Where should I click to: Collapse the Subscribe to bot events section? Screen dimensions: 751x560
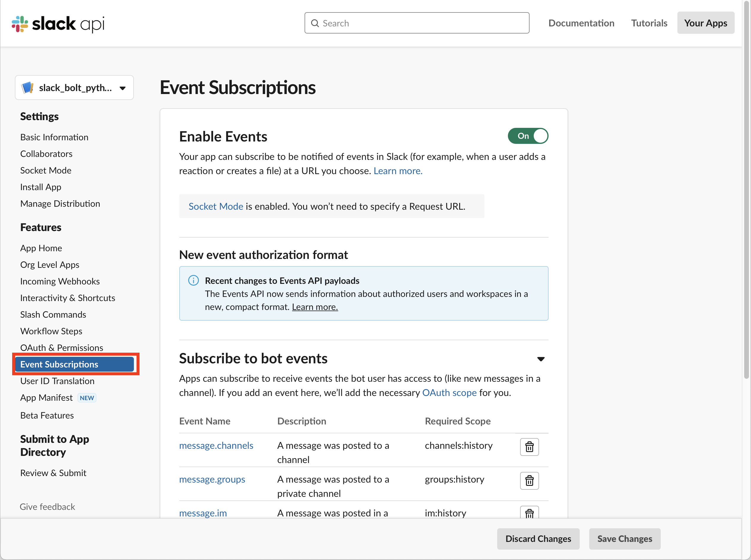(541, 359)
